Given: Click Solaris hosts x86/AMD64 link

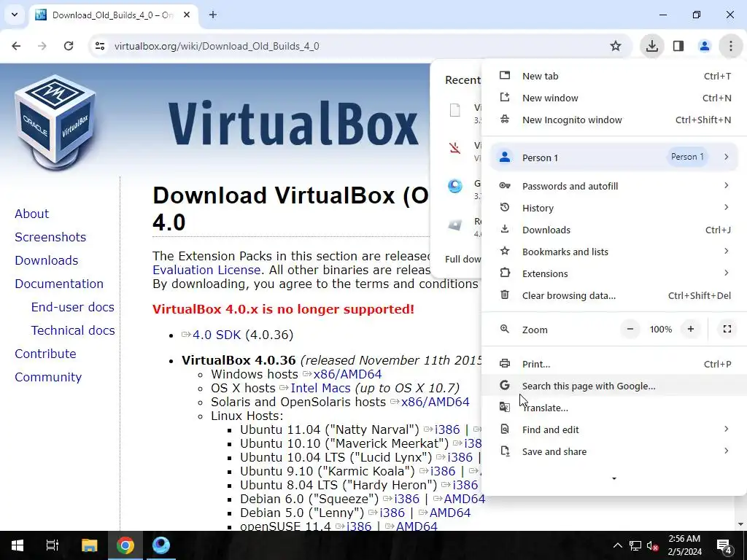Looking at the screenshot, I should pos(435,402).
